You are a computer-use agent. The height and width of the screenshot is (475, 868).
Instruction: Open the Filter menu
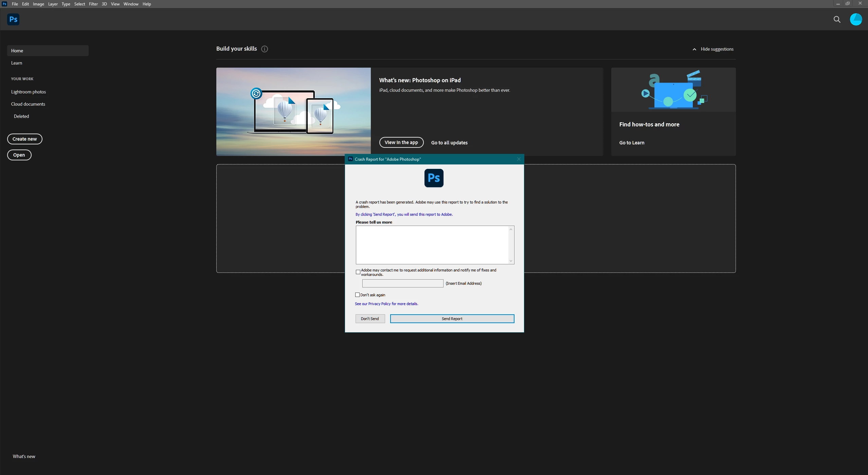click(93, 4)
